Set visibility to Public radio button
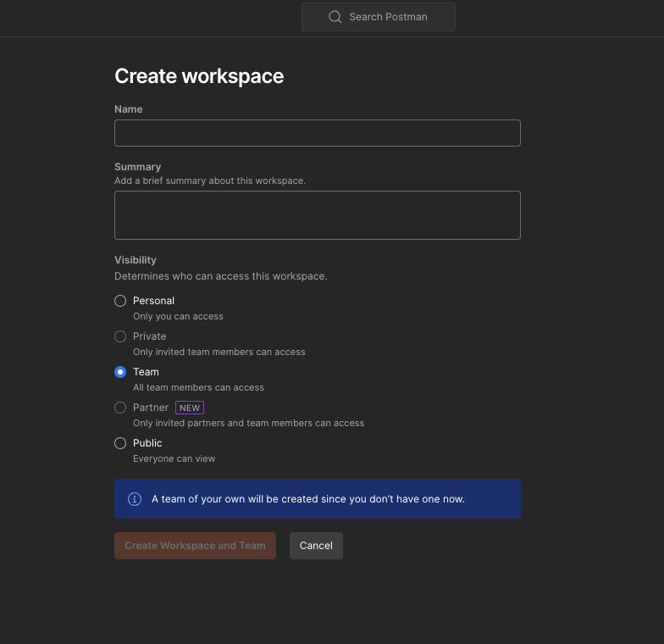This screenshot has height=644, width=664. click(120, 443)
